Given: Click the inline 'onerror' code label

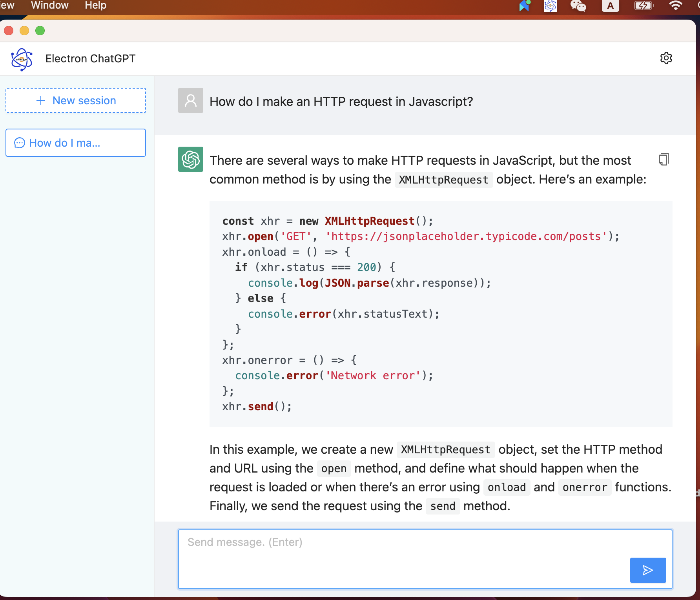Looking at the screenshot, I should coord(585,487).
